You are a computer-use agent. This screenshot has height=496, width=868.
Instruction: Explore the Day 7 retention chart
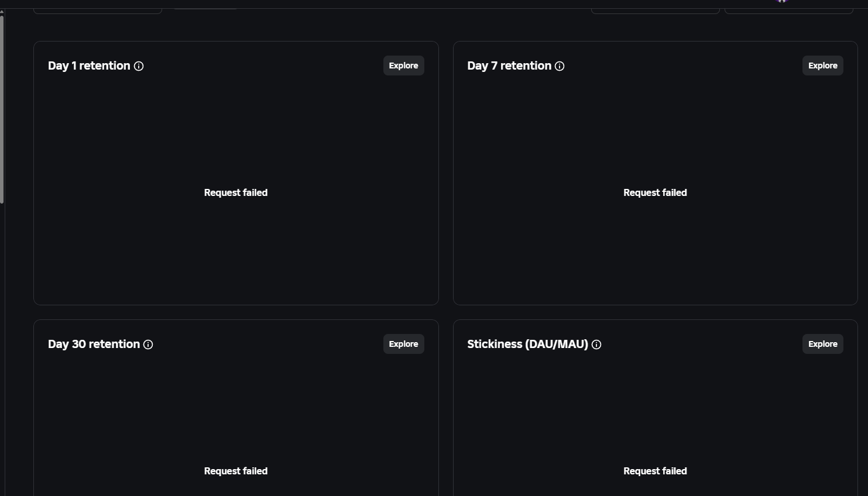point(822,66)
